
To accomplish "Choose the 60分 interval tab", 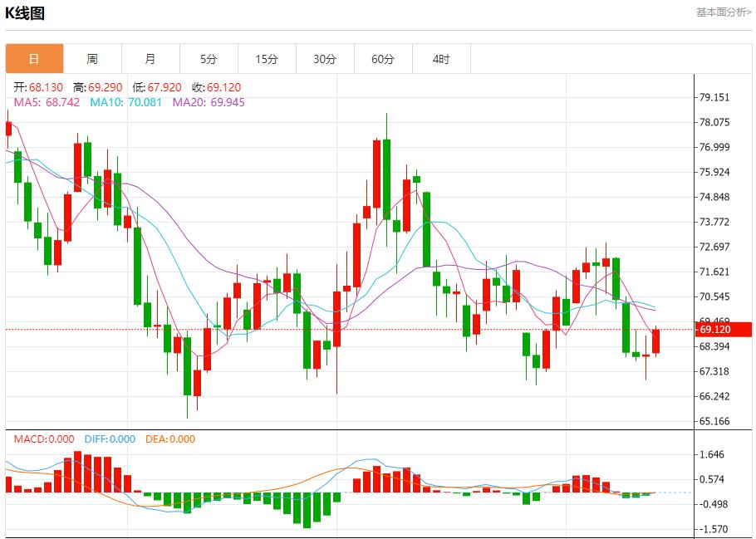I will click(383, 59).
